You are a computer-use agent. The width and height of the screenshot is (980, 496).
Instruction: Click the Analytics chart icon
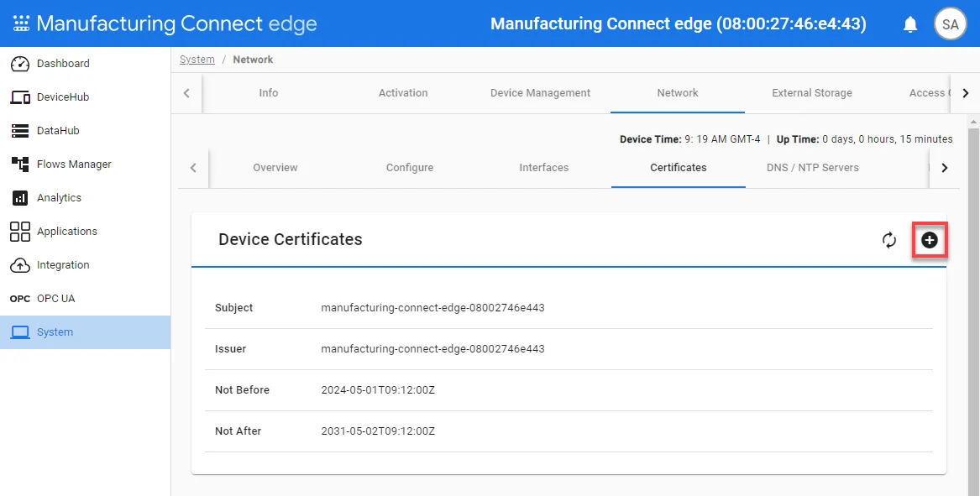[x=20, y=198]
